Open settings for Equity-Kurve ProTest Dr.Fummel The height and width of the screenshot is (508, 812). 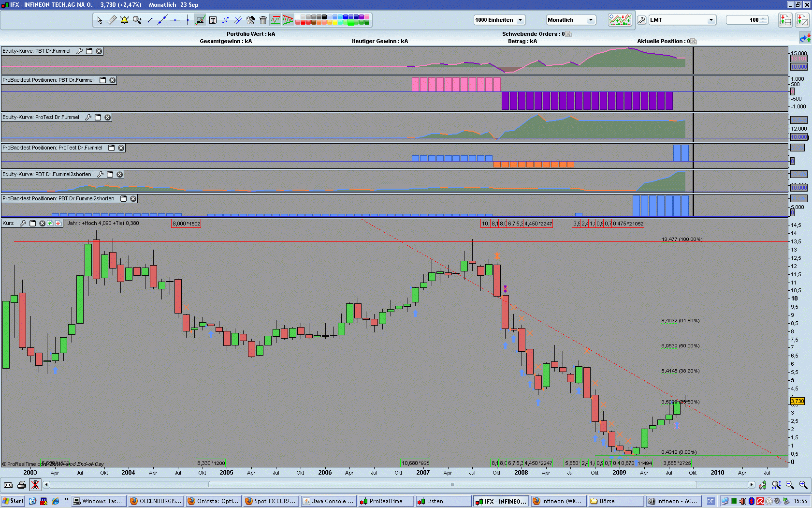click(88, 118)
